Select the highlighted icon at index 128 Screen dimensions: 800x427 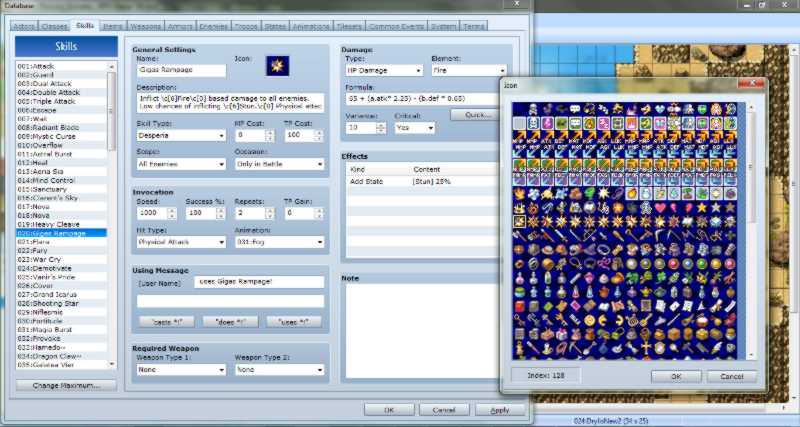pos(520,220)
